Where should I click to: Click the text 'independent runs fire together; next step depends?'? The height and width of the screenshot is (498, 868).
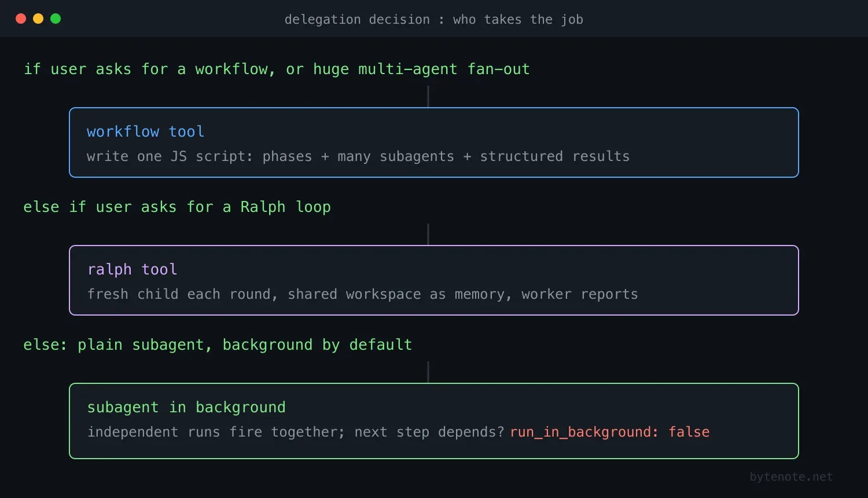(x=296, y=432)
